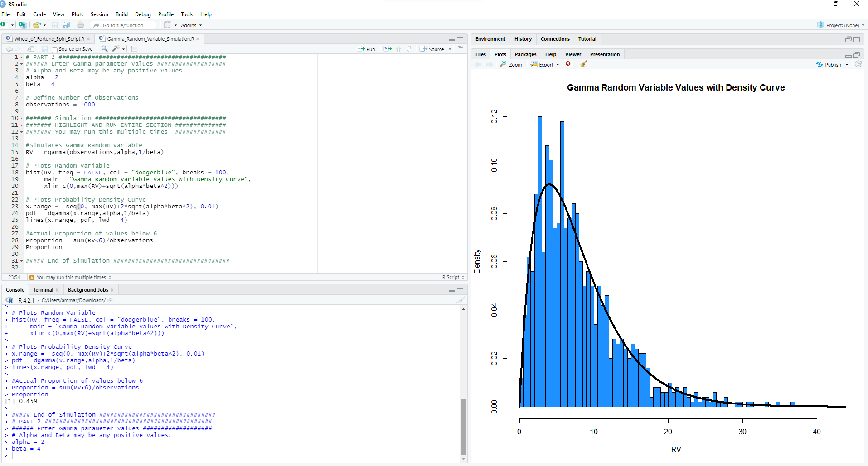Viewport: 868px width, 466px height.
Task: Open the Addins dropdown
Action: tap(191, 25)
